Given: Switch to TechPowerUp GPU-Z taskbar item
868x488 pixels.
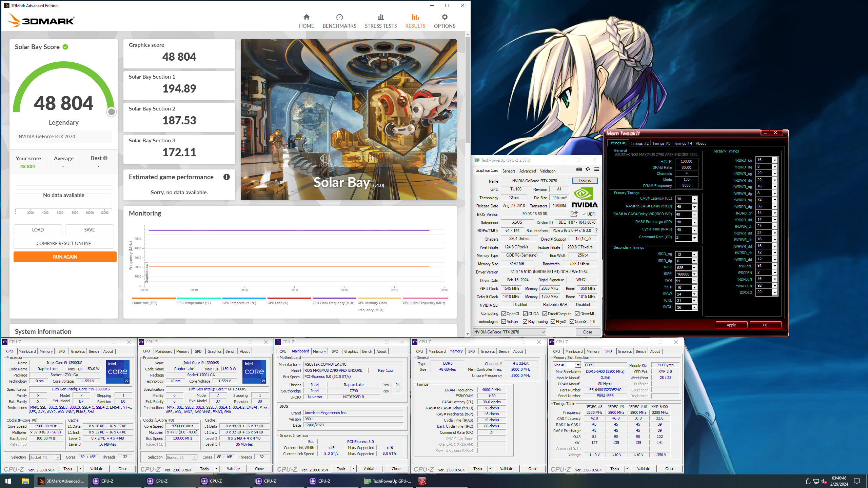Looking at the screenshot, I should (388, 481).
